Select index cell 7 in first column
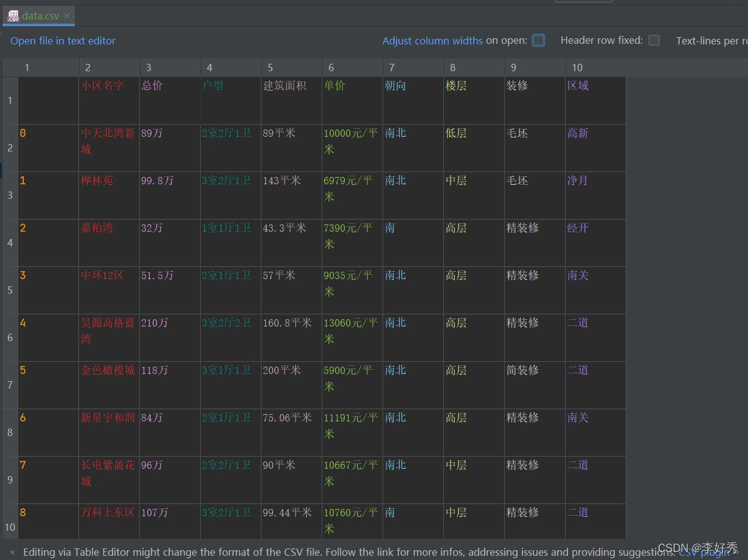748x560 pixels. point(49,480)
